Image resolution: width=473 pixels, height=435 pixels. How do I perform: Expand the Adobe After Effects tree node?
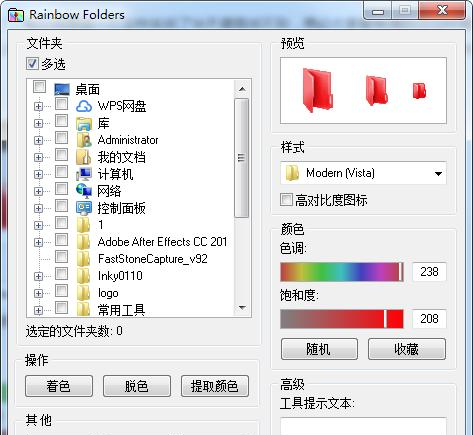[x=38, y=242]
